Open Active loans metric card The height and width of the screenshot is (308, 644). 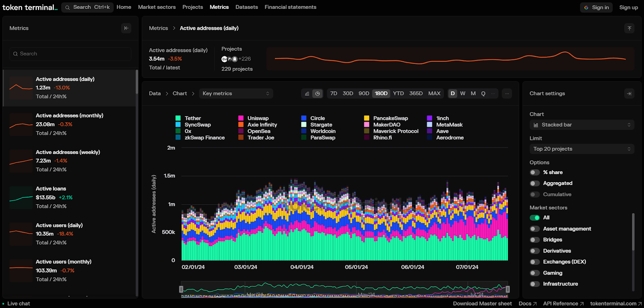(70, 197)
